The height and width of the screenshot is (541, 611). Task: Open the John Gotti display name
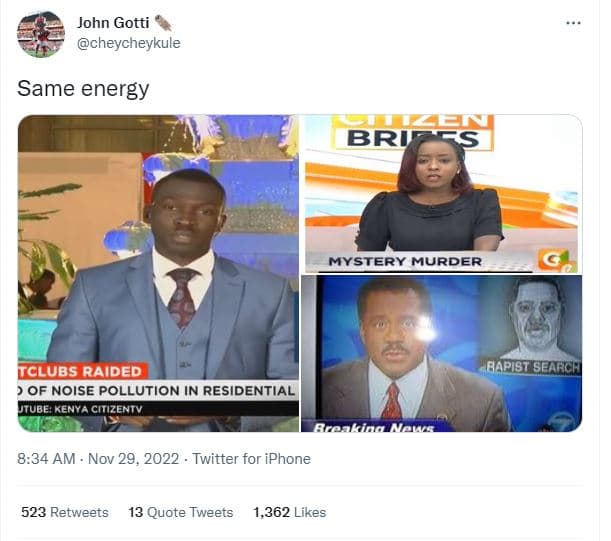pos(113,23)
